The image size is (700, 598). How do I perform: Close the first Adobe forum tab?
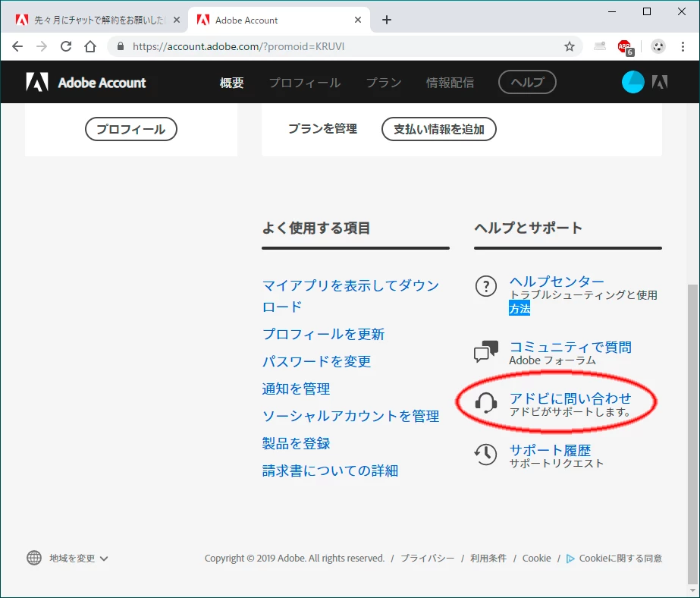[177, 20]
